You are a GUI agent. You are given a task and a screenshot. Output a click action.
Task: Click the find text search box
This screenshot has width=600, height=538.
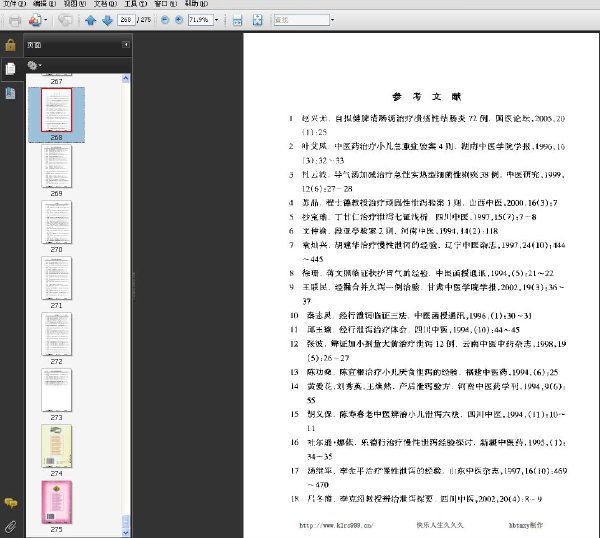pyautogui.click(x=302, y=20)
